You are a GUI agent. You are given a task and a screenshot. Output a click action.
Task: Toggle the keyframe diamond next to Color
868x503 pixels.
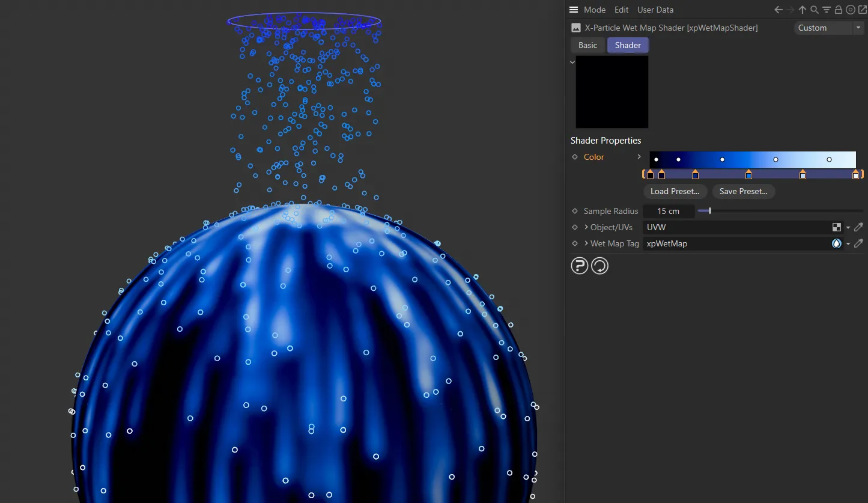point(574,157)
